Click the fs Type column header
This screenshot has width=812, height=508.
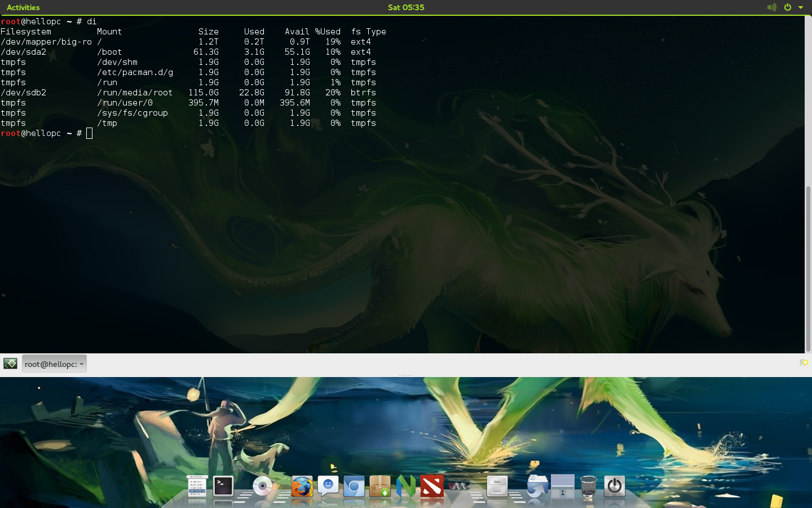click(369, 32)
